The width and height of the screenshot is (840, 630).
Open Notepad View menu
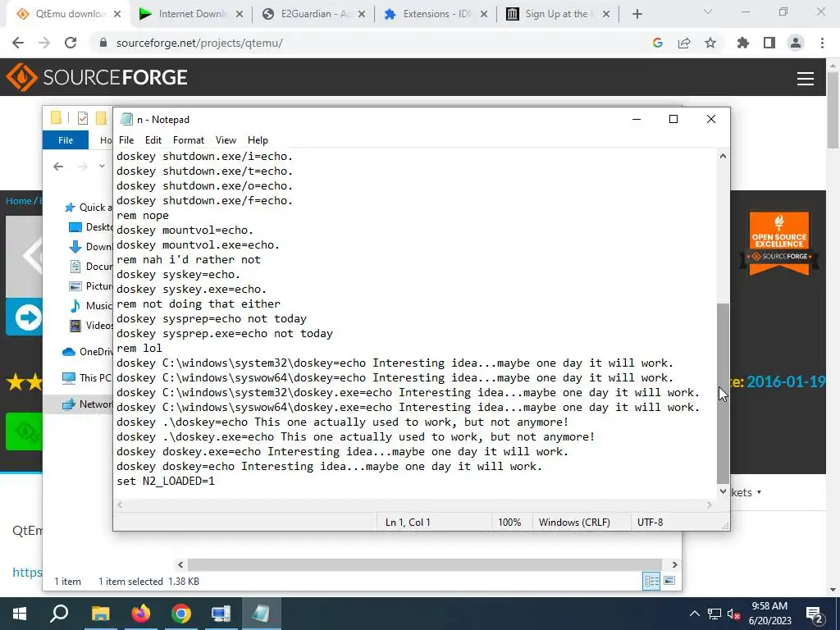click(x=226, y=140)
